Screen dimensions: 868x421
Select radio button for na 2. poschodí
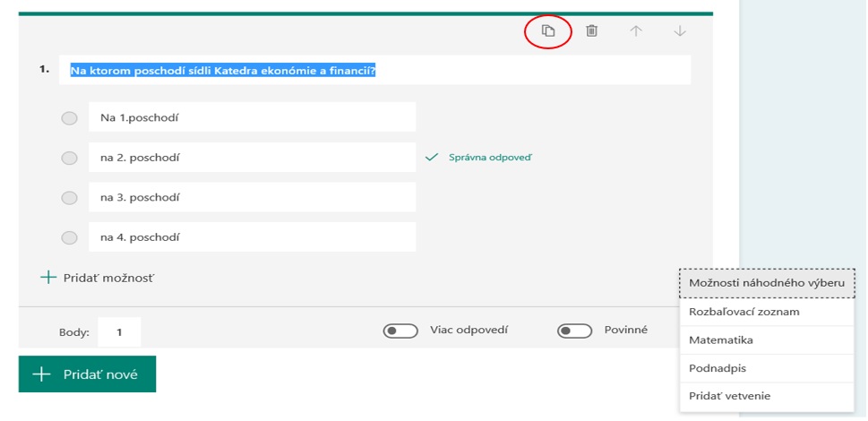coord(69,159)
